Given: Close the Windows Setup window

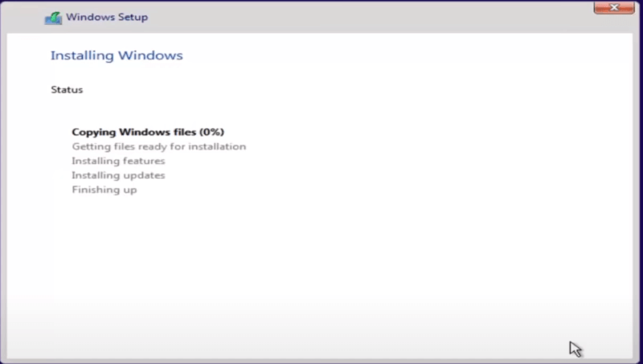Looking at the screenshot, I should 614,7.
